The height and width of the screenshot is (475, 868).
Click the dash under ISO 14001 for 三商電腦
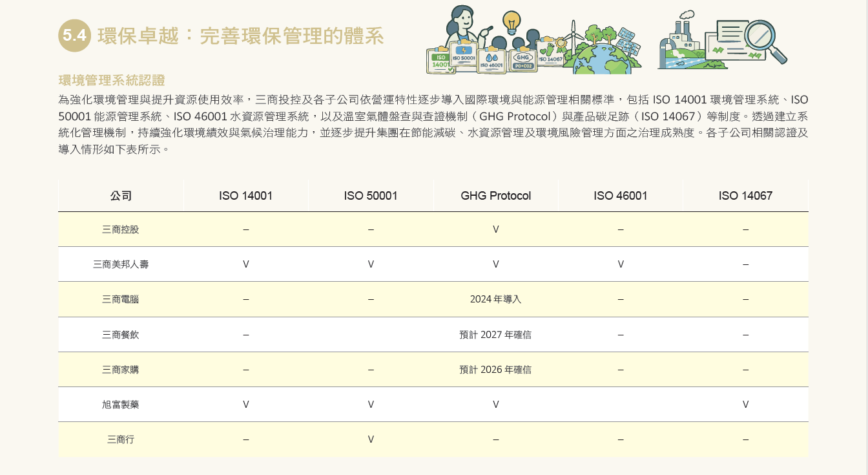(246, 299)
